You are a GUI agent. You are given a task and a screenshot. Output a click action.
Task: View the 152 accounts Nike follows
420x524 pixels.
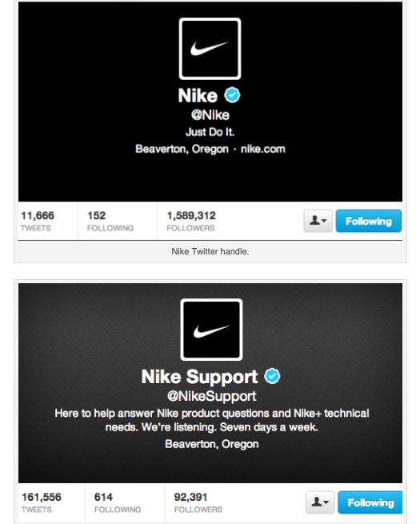(110, 222)
